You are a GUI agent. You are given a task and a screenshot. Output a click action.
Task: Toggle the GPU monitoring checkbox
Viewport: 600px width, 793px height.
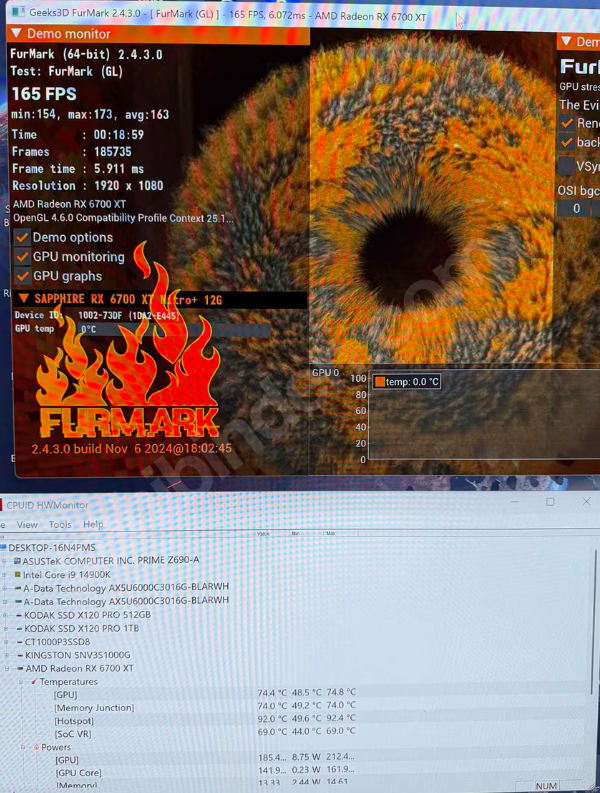(22, 257)
